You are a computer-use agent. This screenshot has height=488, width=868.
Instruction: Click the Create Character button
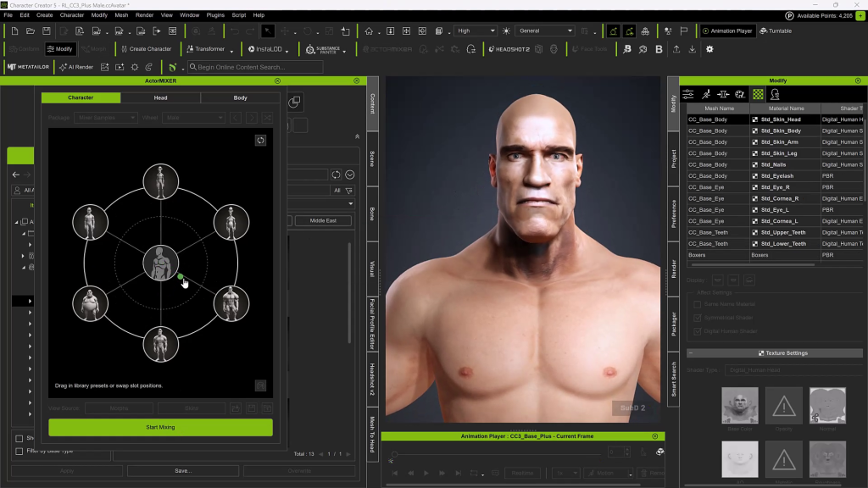tap(145, 49)
